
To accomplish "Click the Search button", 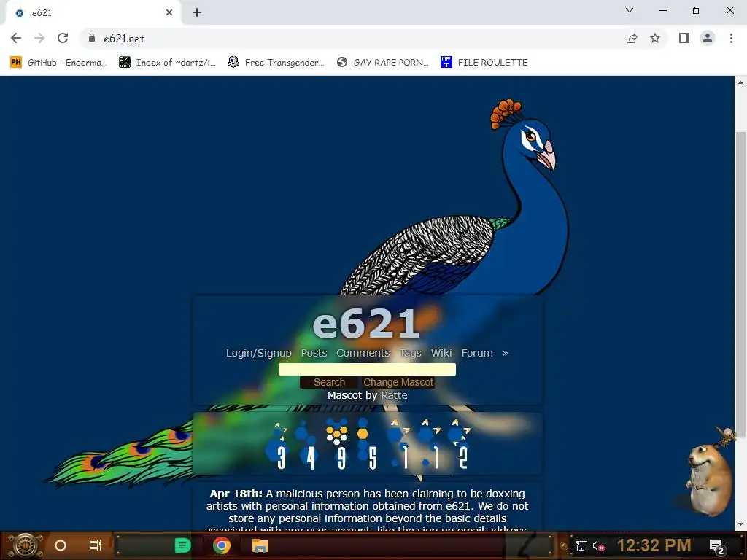I will pyautogui.click(x=329, y=382).
